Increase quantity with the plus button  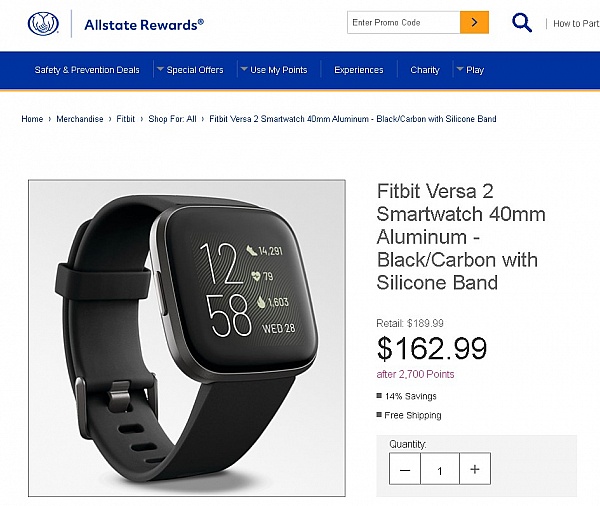click(475, 469)
